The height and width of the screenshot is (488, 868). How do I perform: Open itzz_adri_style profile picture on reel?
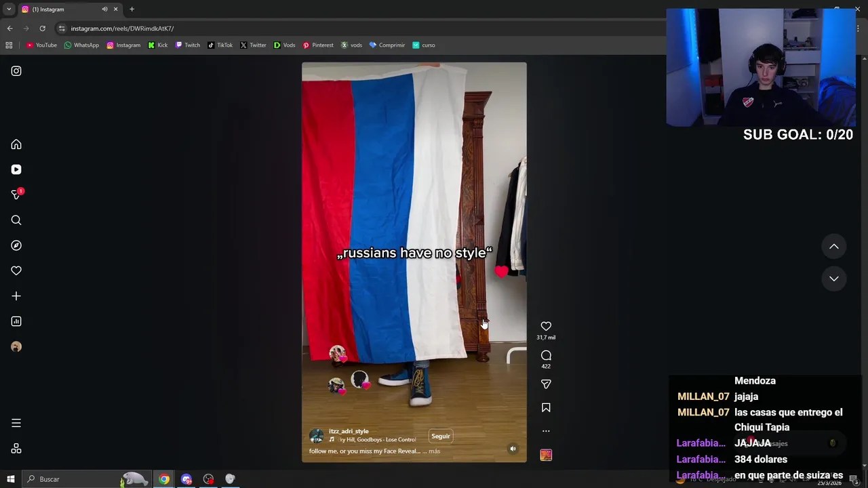pyautogui.click(x=317, y=436)
